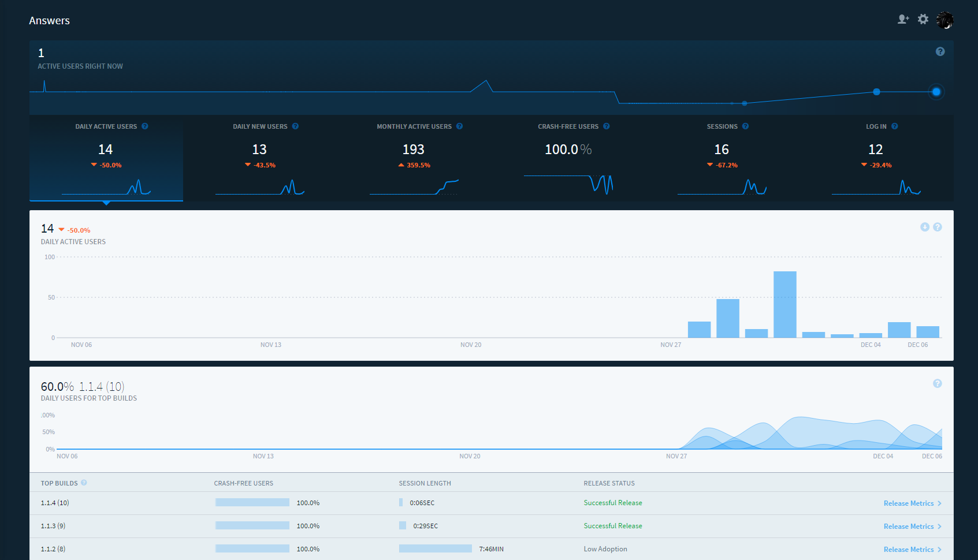Click help icon next to Crash-Free Users
978x560 pixels.
point(606,126)
